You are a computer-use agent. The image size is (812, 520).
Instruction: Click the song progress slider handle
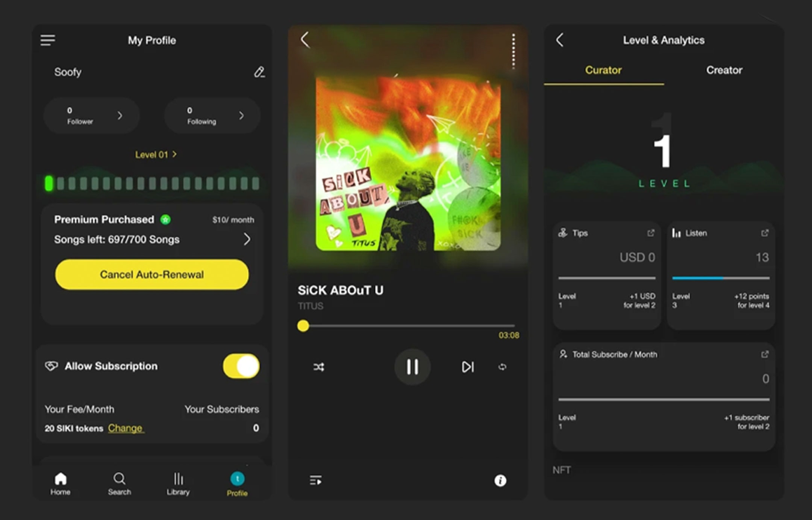click(x=303, y=325)
